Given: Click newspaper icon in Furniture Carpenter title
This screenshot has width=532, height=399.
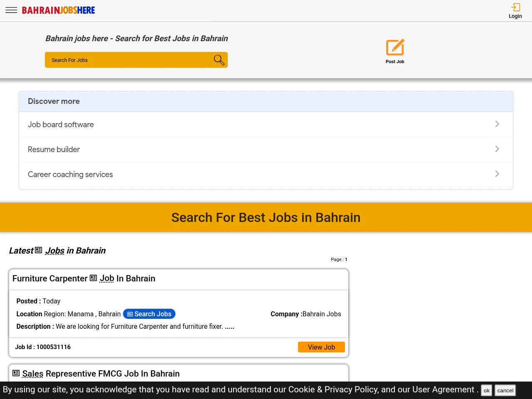Looking at the screenshot, I should click(94, 278).
